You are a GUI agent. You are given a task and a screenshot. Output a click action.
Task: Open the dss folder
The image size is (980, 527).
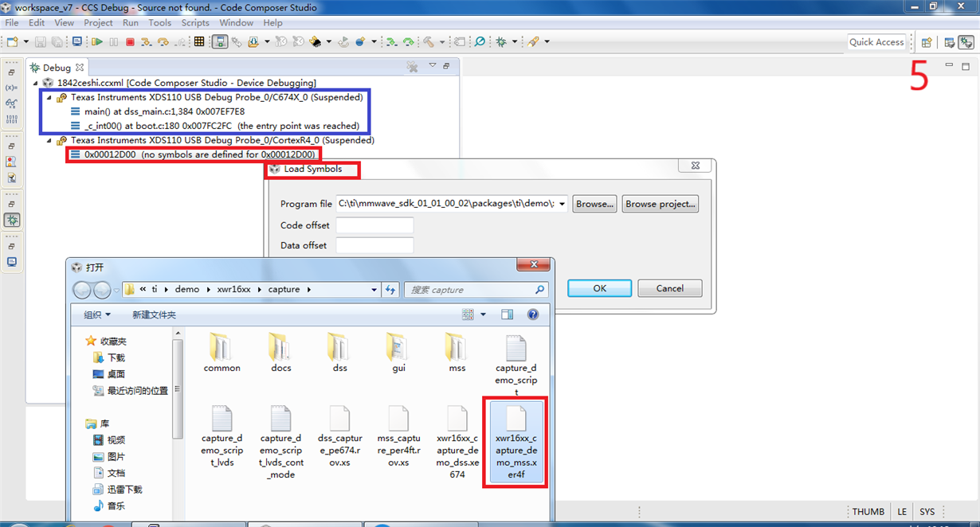340,353
